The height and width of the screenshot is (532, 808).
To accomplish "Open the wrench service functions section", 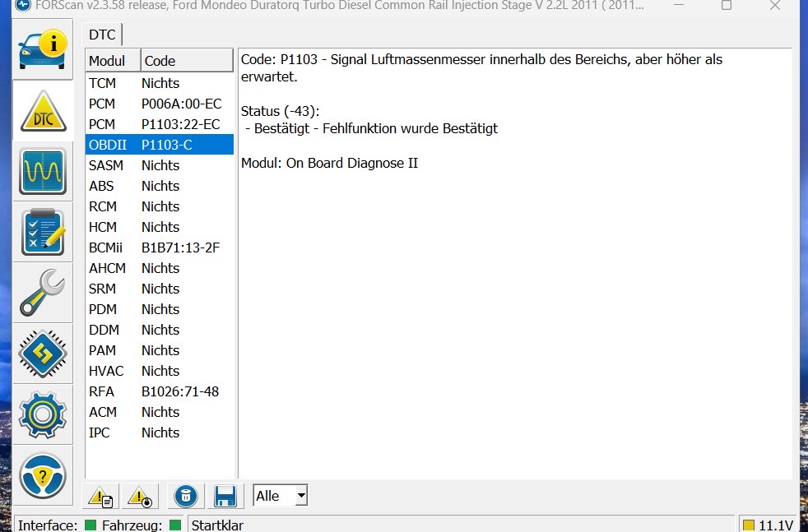I will pos(43,294).
